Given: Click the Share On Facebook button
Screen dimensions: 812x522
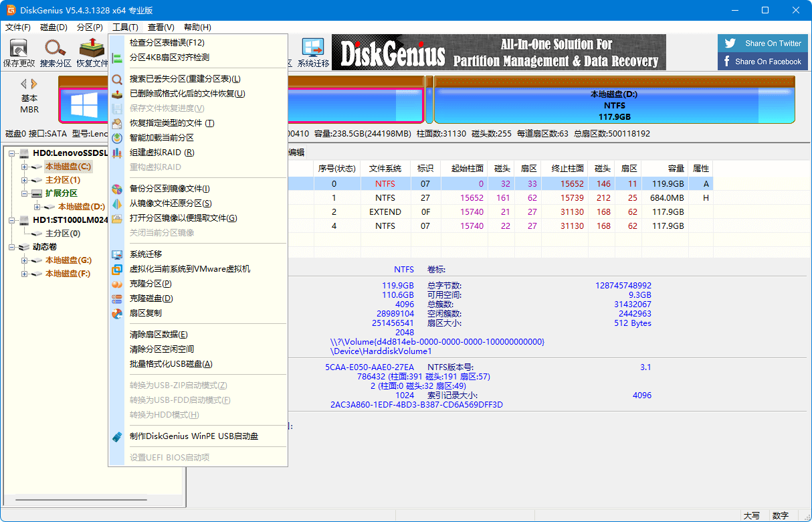Looking at the screenshot, I should click(761, 62).
